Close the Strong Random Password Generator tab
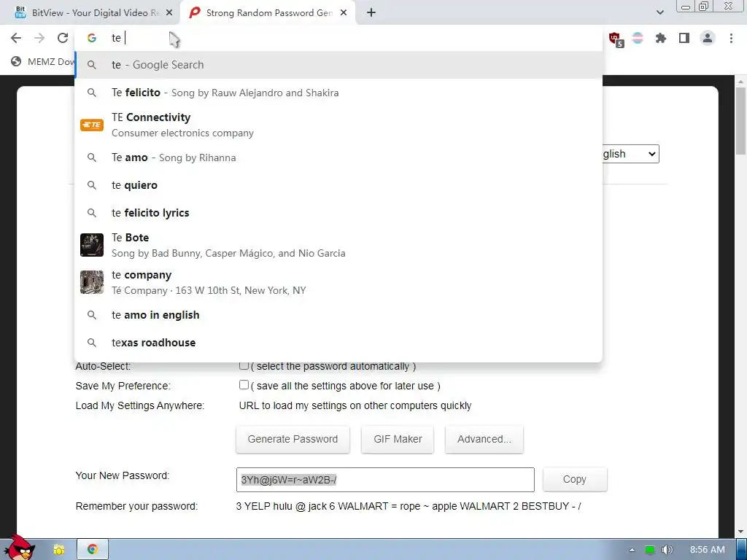The width and height of the screenshot is (747, 560). tap(344, 13)
